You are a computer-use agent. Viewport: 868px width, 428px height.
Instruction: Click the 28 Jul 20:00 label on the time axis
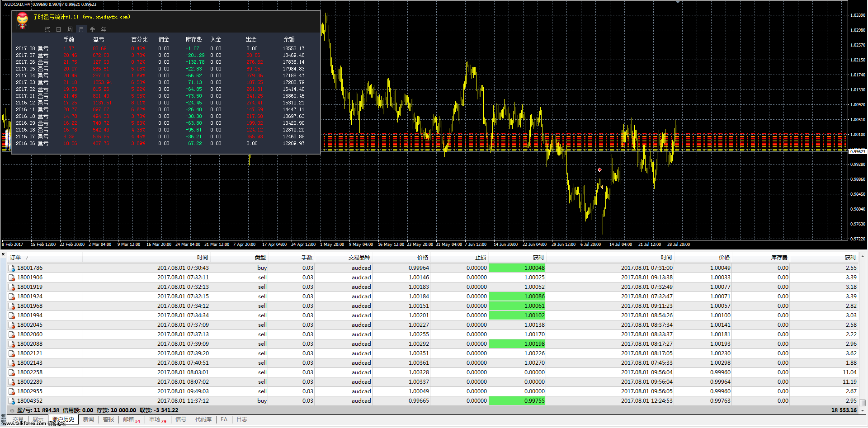click(679, 245)
